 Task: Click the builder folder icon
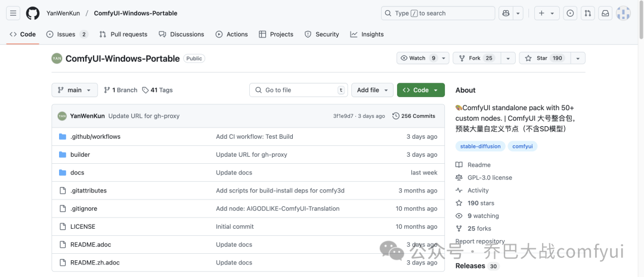[63, 155]
